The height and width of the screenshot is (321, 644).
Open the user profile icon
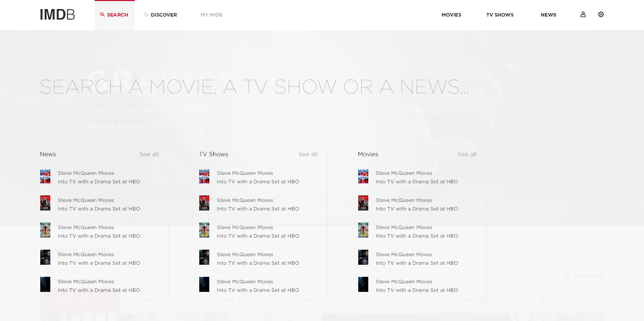pyautogui.click(x=583, y=15)
